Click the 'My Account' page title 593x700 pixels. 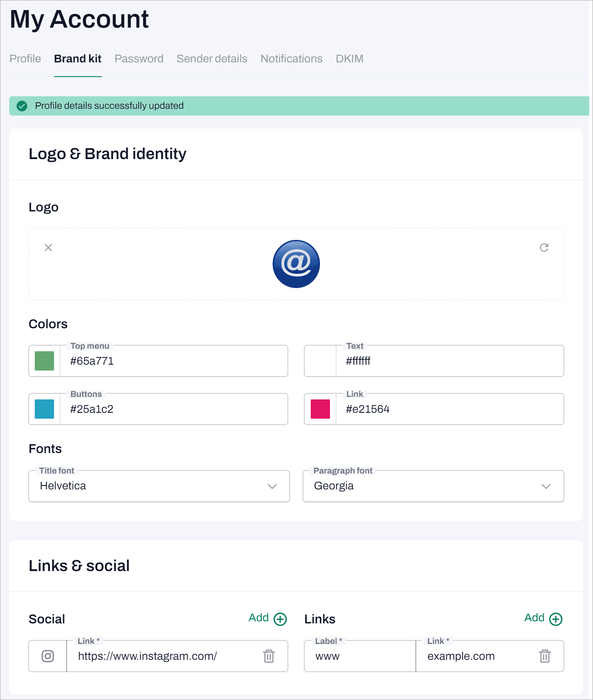click(x=79, y=19)
